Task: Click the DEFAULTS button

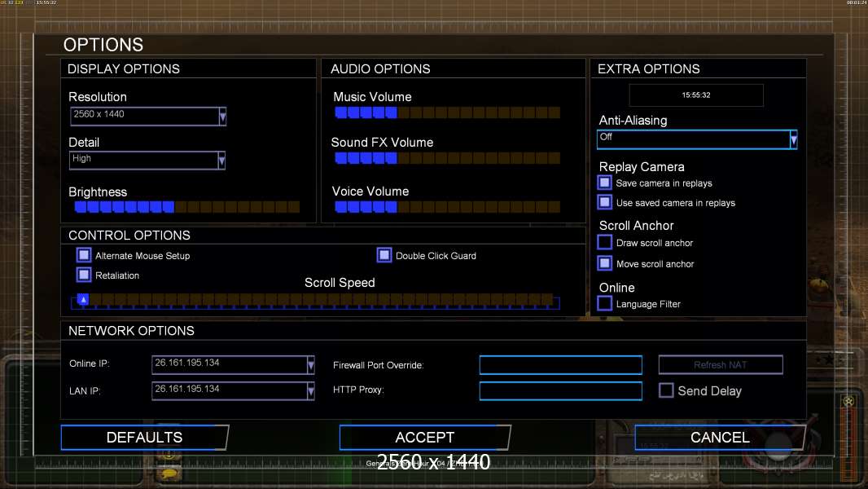Action: click(x=144, y=438)
